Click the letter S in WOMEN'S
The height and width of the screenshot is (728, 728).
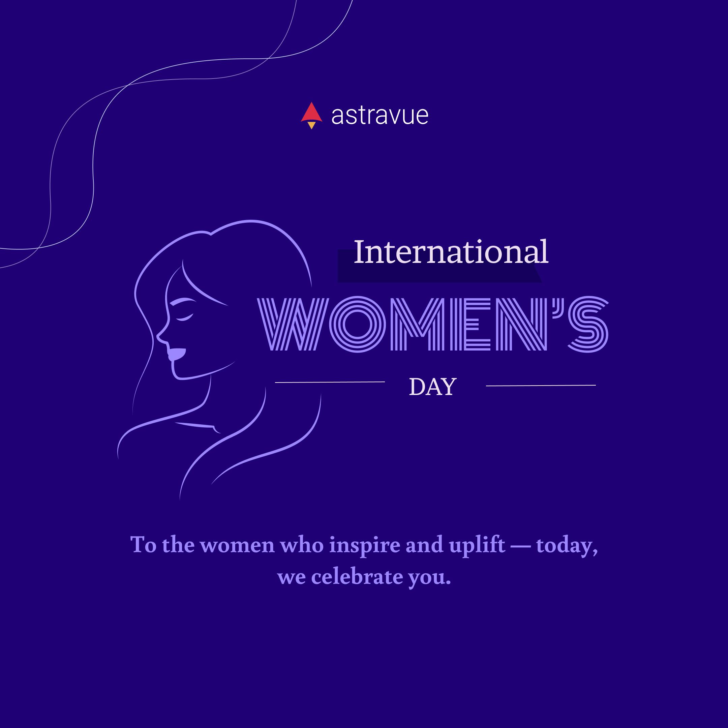pyautogui.click(x=588, y=325)
